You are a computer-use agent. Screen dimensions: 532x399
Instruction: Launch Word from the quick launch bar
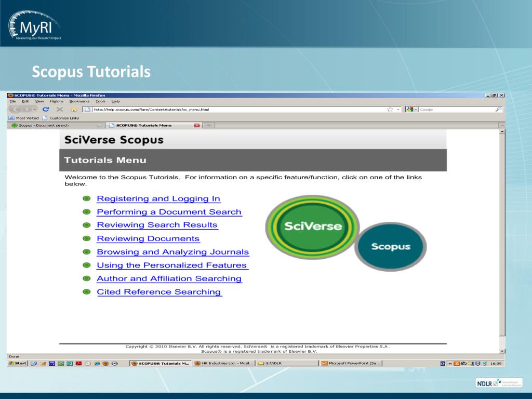[52, 363]
